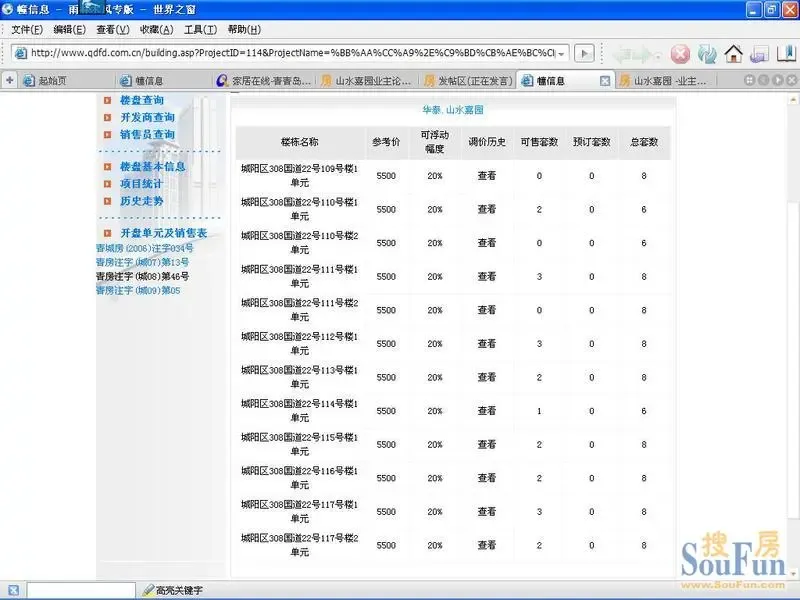
Task: Open the 查看(V) menu
Action: click(113, 30)
